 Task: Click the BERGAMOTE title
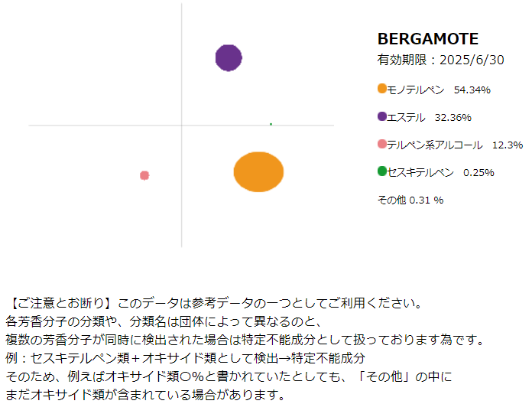click(428, 39)
